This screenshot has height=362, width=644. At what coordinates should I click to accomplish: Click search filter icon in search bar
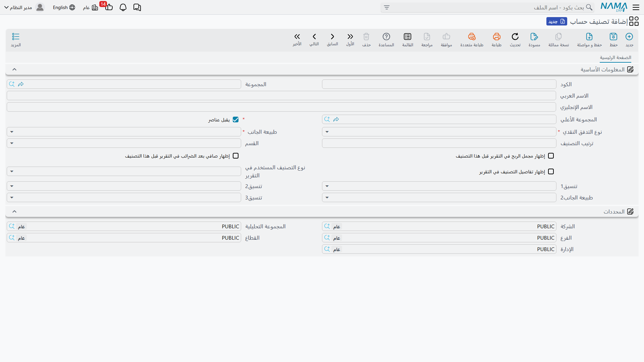[387, 7]
